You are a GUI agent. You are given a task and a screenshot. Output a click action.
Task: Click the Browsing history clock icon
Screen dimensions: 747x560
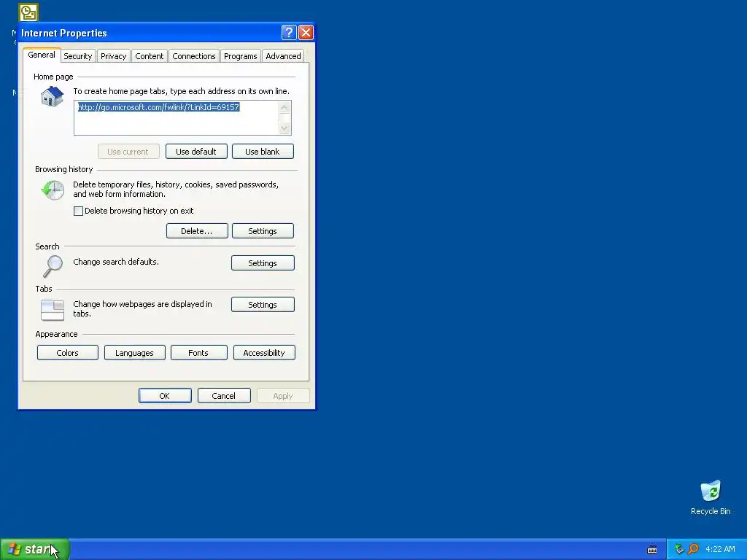[53, 190]
